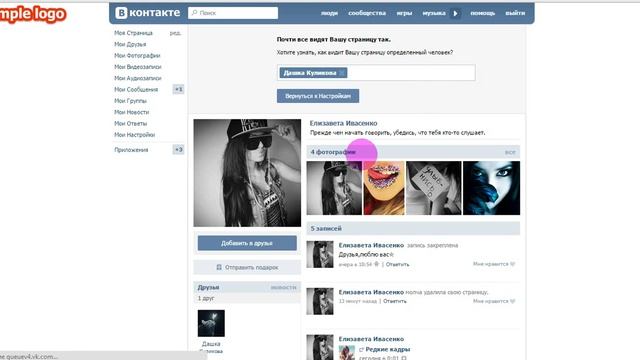
Task: Open сообщества in top navigation
Action: click(x=367, y=13)
